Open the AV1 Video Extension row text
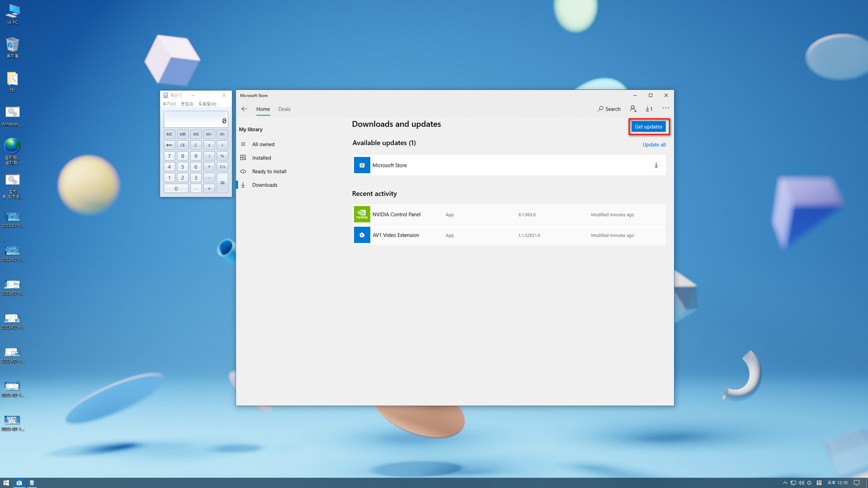 pyautogui.click(x=396, y=235)
